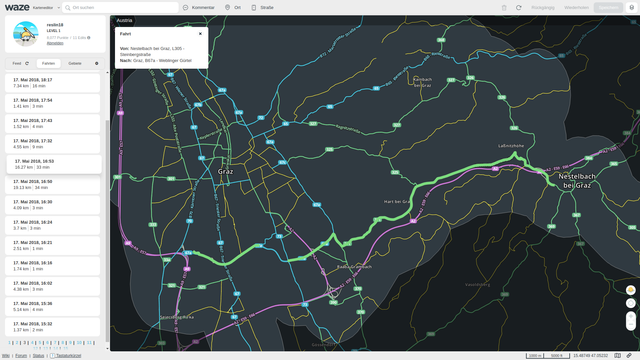The image size is (640, 360).
Task: Select drive '17. Mai 2018, 17:54'
Action: point(53,103)
